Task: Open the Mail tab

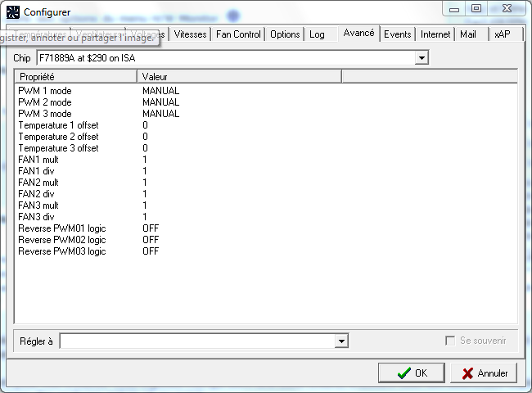Action: (468, 34)
